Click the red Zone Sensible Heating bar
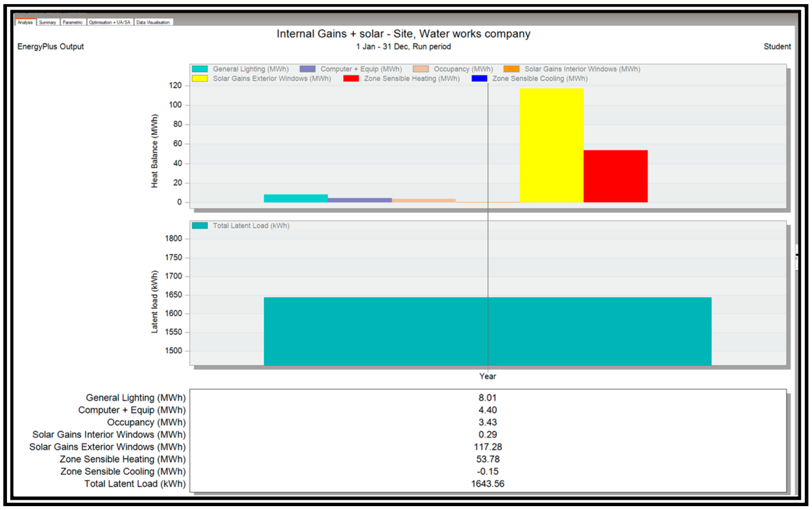Screen dimensions: 812x510 coord(615,176)
